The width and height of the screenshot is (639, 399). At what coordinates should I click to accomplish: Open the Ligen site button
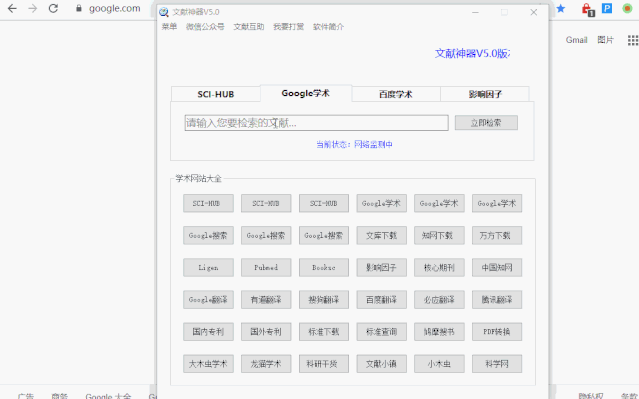208,268
